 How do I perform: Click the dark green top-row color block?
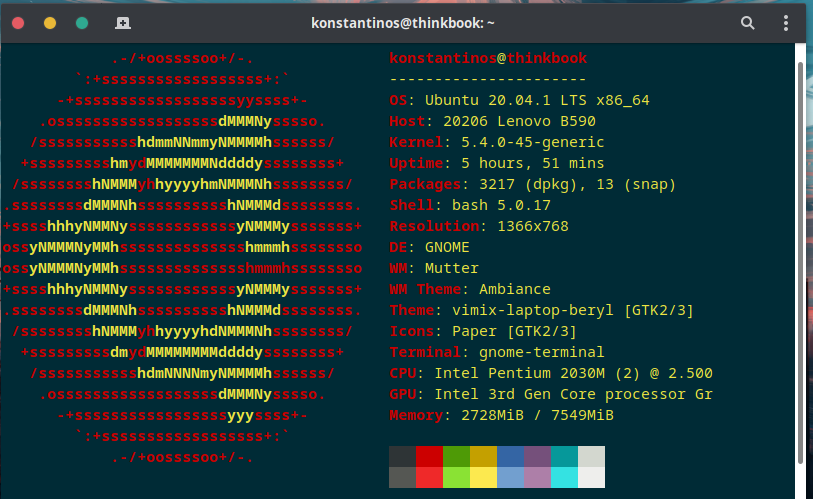click(x=456, y=456)
